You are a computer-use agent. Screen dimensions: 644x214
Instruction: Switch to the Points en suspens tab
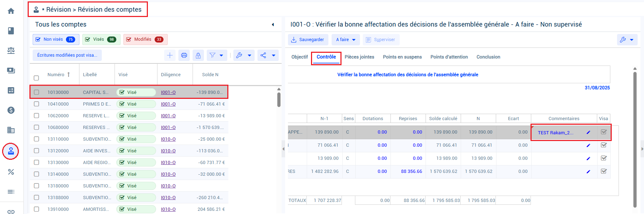[402, 57]
